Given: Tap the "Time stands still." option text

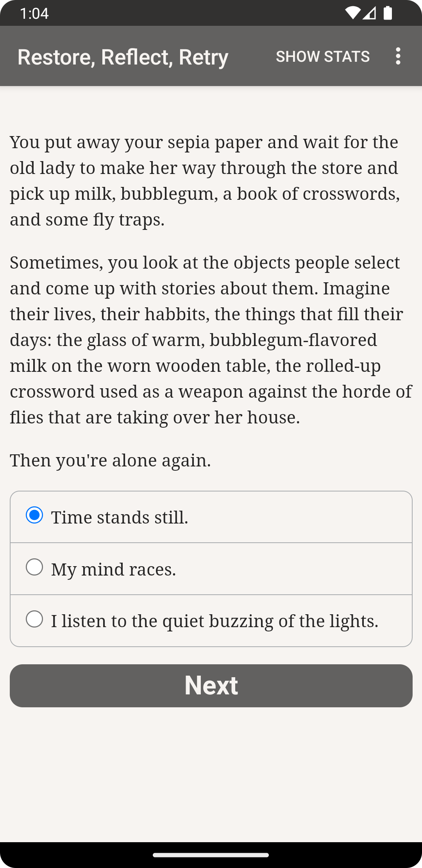Looking at the screenshot, I should (x=120, y=517).
